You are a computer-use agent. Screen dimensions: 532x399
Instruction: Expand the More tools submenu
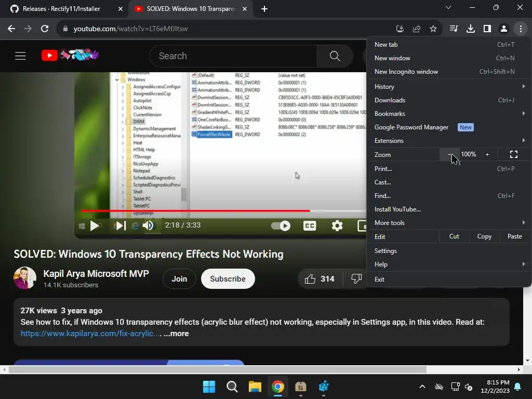coord(448,223)
